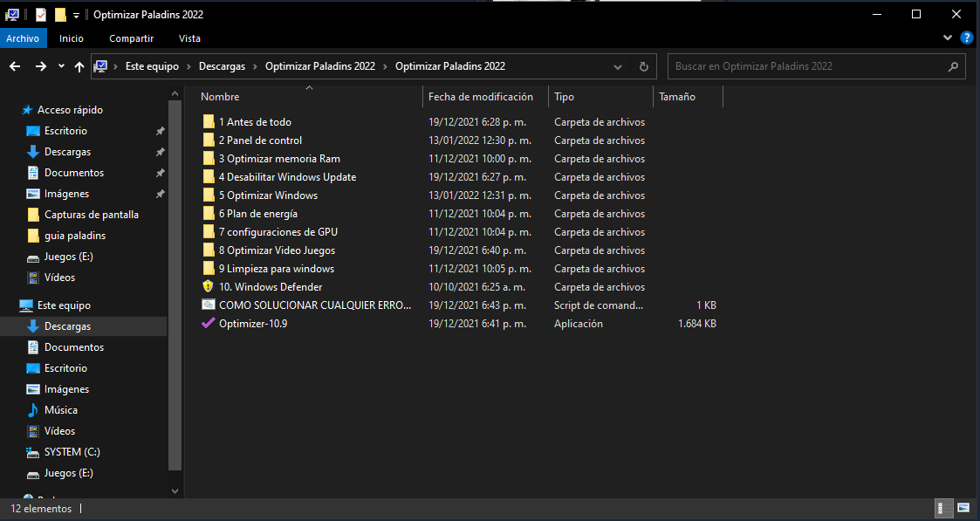Image resolution: width=980 pixels, height=521 pixels.
Task: Go up one folder level
Action: [79, 66]
